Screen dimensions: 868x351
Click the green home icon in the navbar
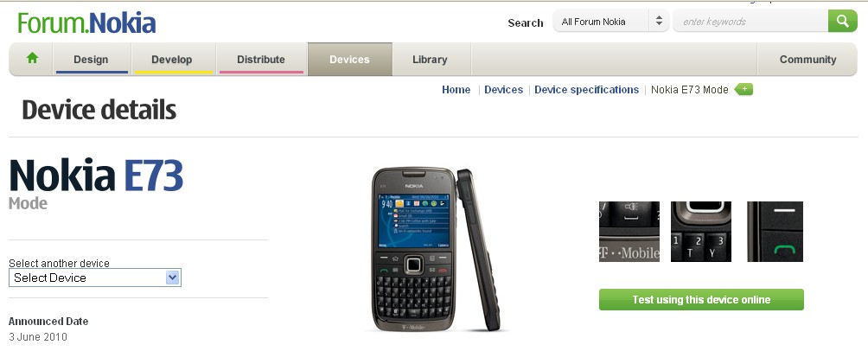pos(32,58)
